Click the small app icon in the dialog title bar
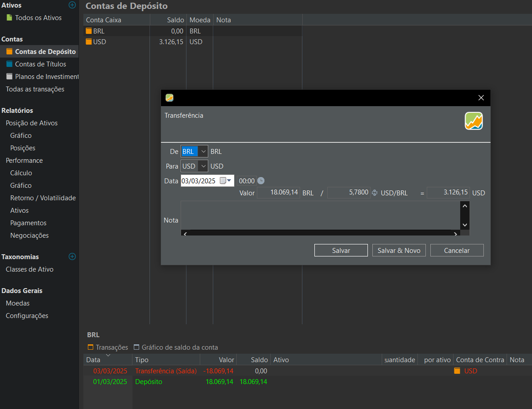The width and height of the screenshot is (532, 409). point(169,98)
